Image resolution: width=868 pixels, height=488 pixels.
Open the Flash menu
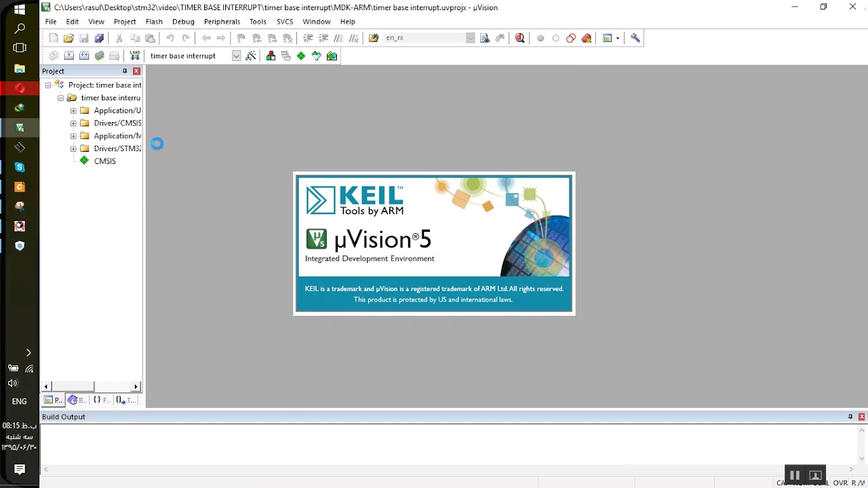coord(154,22)
